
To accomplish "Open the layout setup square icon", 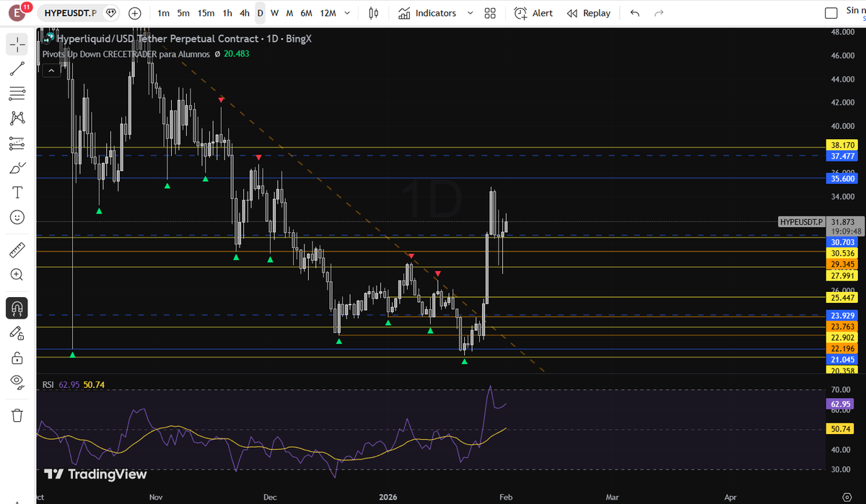I will [831, 13].
